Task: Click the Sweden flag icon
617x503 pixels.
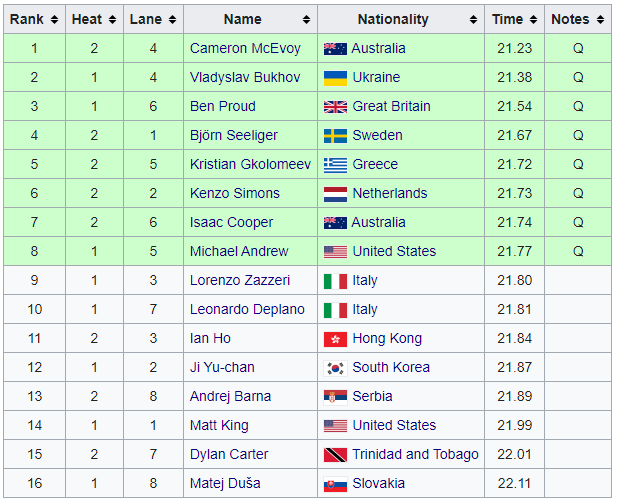Action: (335, 136)
